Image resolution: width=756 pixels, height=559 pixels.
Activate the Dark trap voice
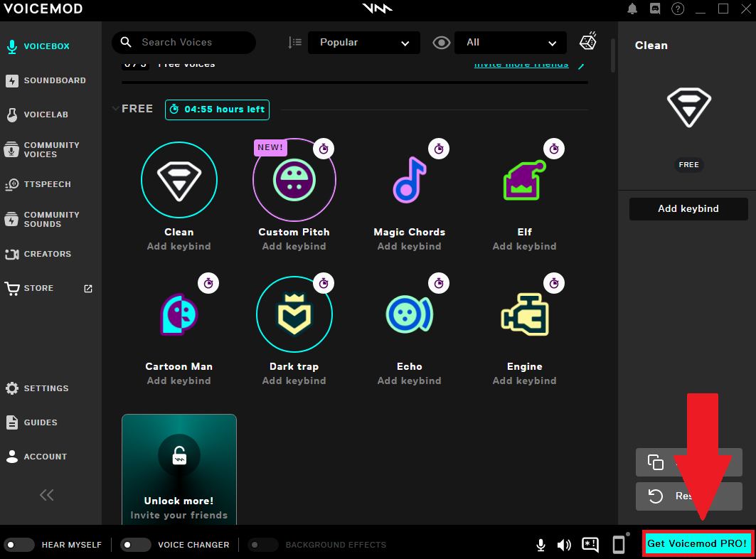294,314
